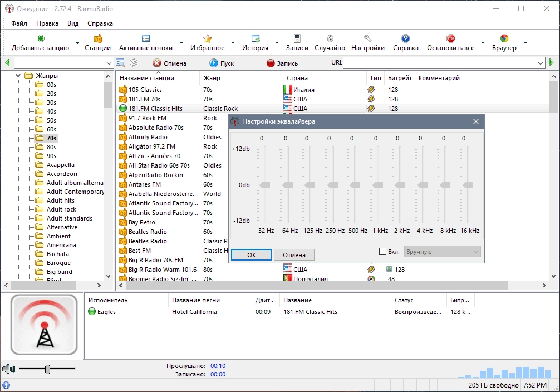Open the Вручную preset dropdown

(442, 252)
